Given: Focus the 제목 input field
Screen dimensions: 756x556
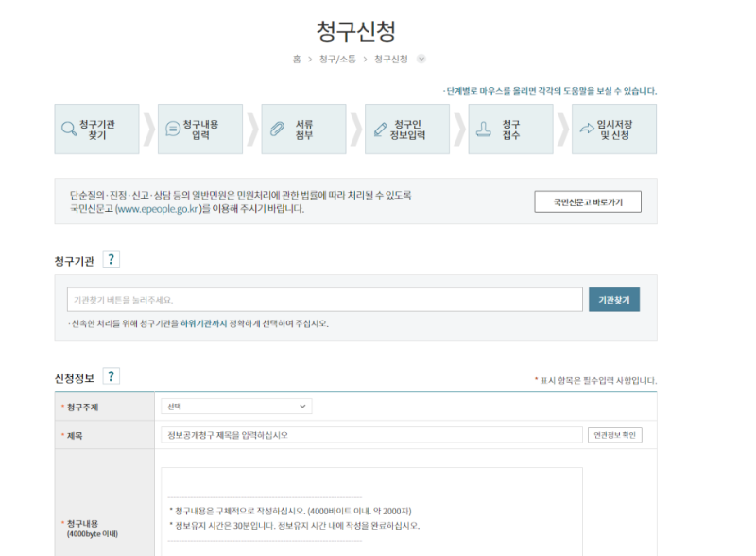Looking at the screenshot, I should (371, 435).
